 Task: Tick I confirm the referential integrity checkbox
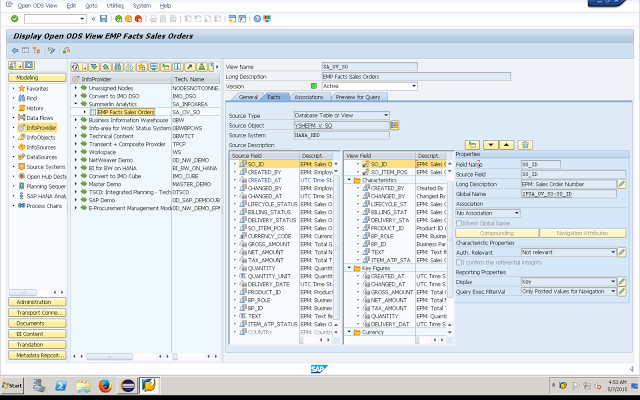point(459,262)
